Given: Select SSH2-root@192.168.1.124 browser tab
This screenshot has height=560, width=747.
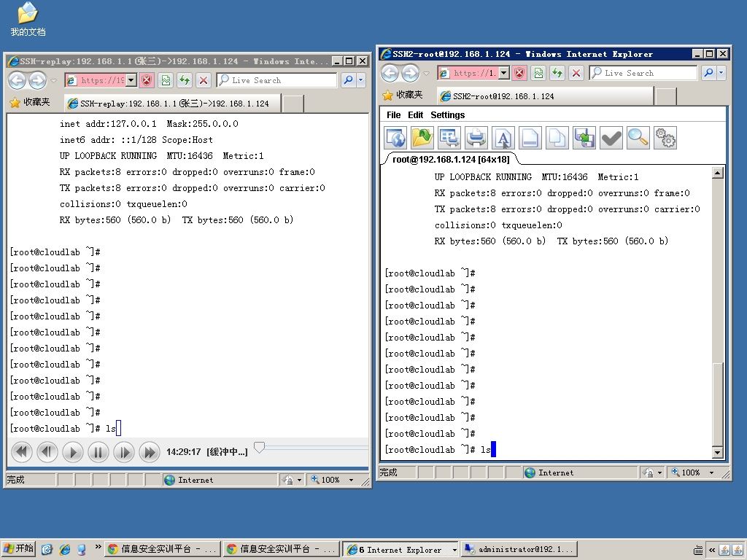Looking at the screenshot, I should coord(546,96).
